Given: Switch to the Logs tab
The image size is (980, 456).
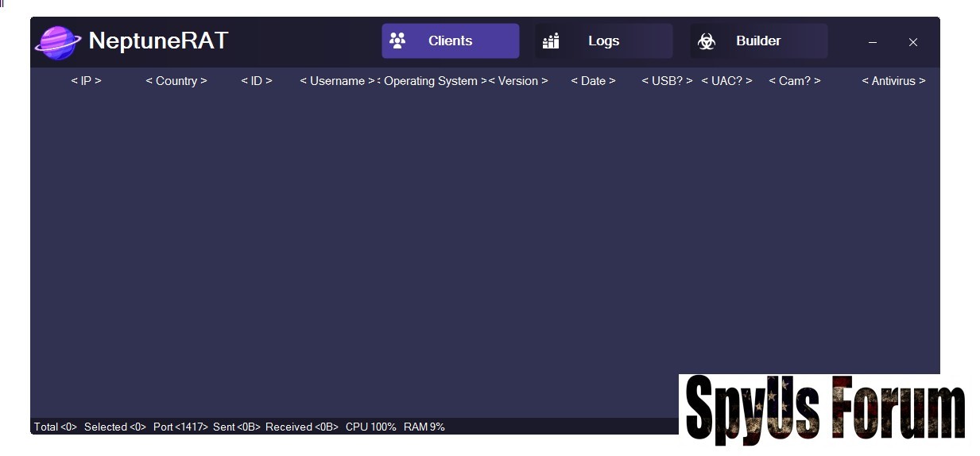Looking at the screenshot, I should tap(603, 41).
